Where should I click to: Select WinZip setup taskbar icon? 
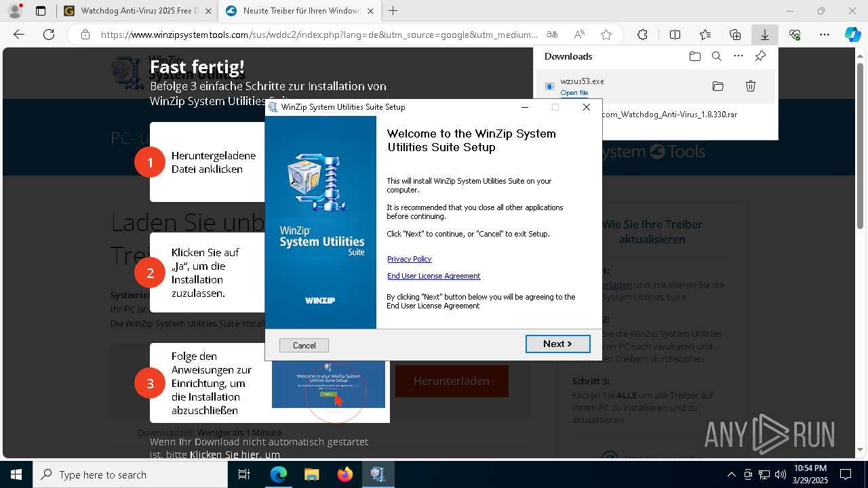coord(378,474)
